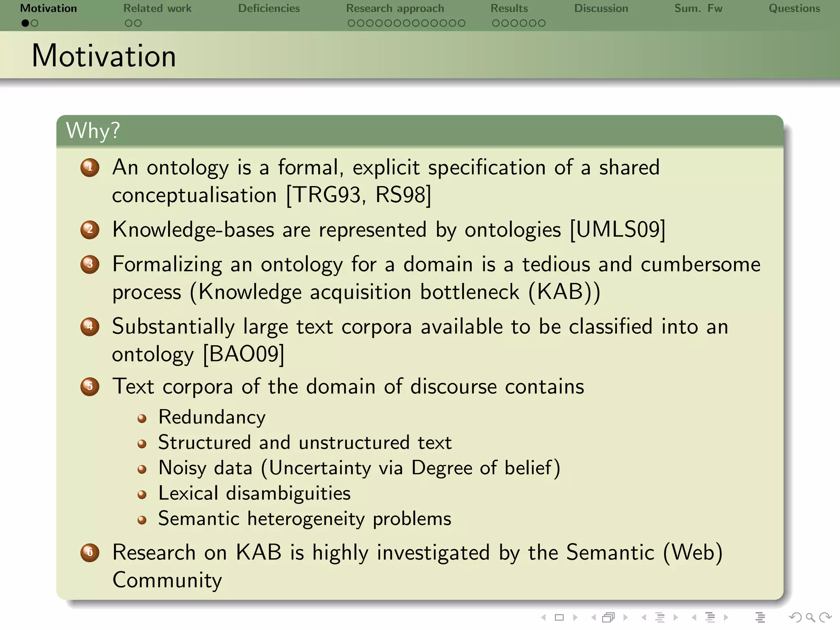Click 'Semantic heterogeneity problems' sub-bullet

[305, 519]
